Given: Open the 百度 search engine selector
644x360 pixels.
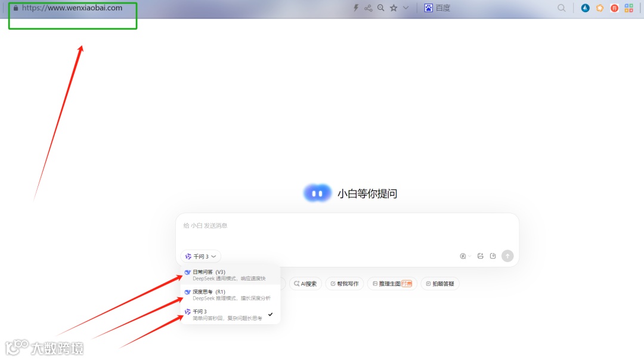Looking at the screenshot, I should pyautogui.click(x=438, y=8).
